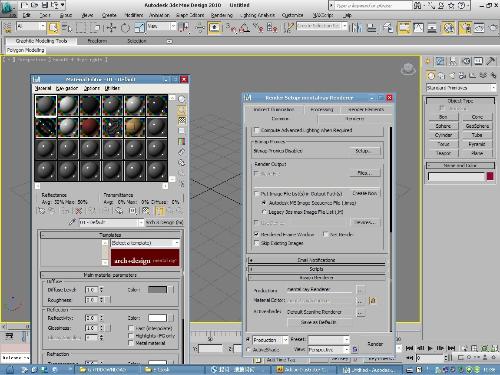Image resolution: width=500 pixels, height=375 pixels.
Task: Switch to the Renderer tab in Render Setup
Action: tap(355, 119)
